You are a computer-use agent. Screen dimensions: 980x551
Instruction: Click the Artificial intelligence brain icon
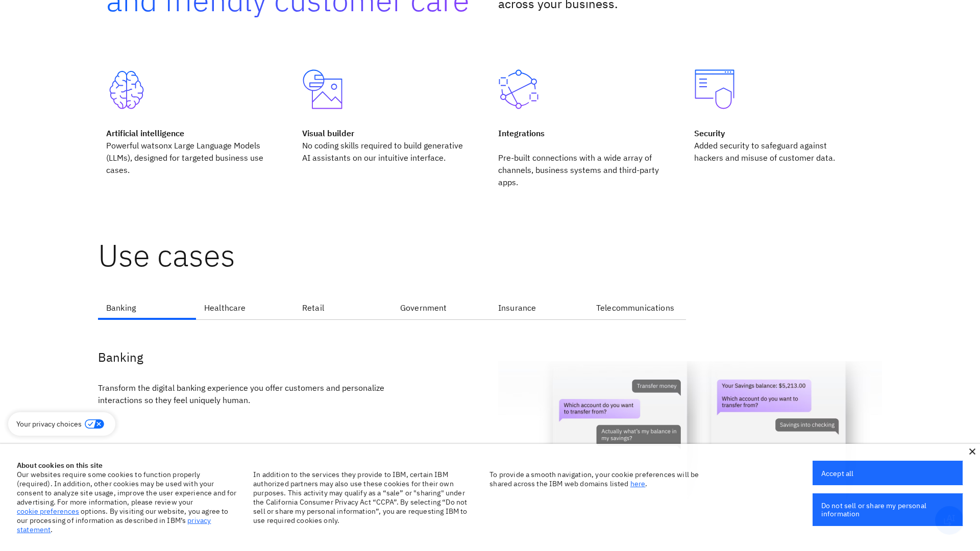coord(127,90)
